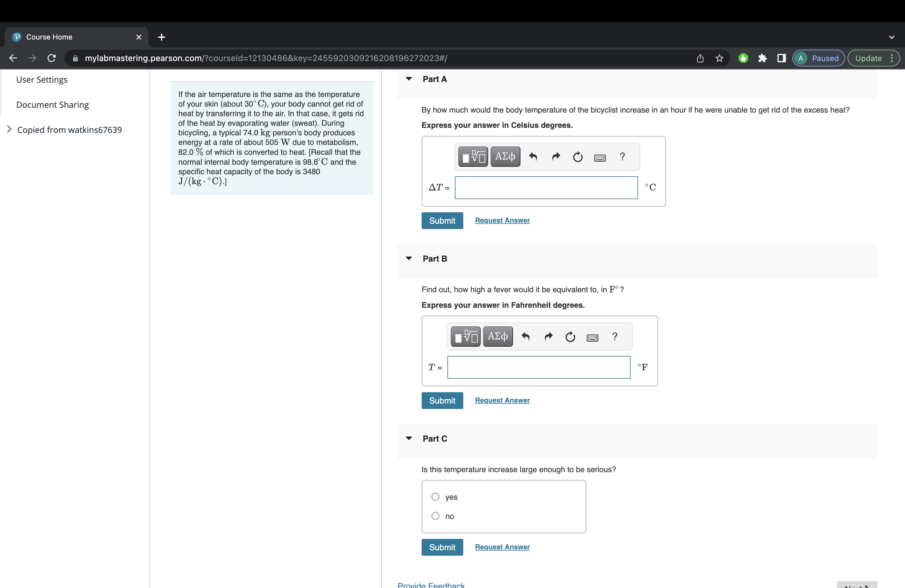
Task: Select the yes radio button in Part C
Action: coord(435,497)
